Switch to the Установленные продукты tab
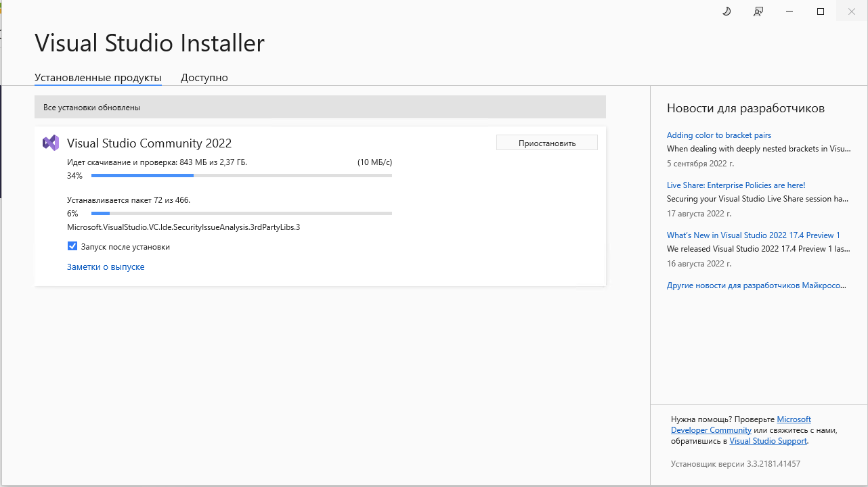The width and height of the screenshot is (868, 487). pos(97,78)
